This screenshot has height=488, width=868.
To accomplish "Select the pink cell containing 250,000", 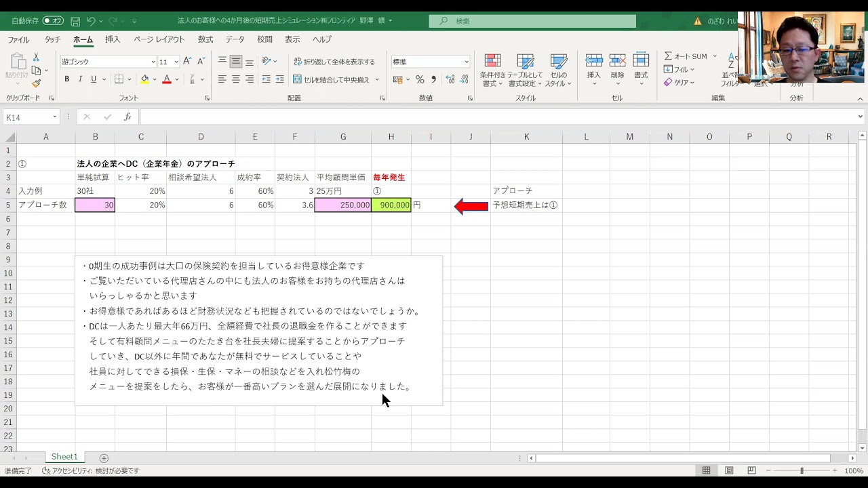I will [x=343, y=205].
